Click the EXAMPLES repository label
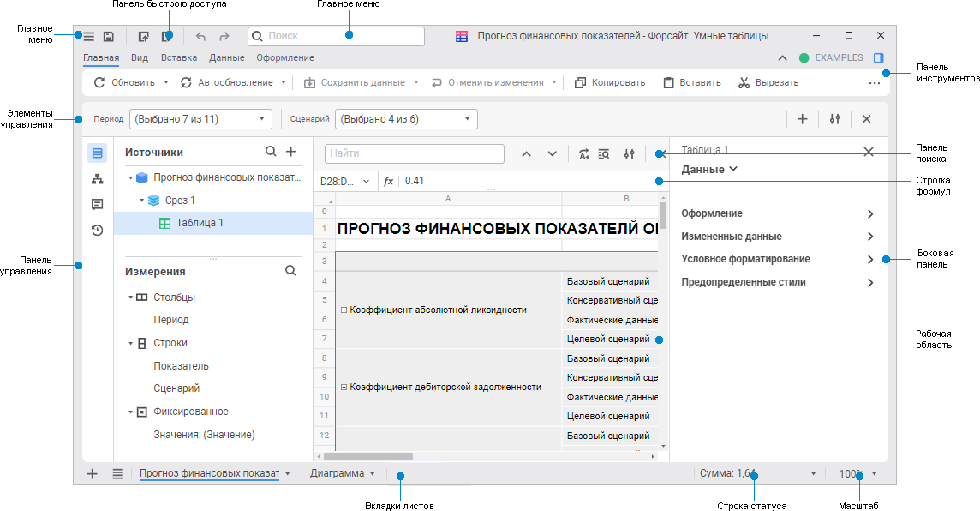980x511 pixels. (839, 57)
